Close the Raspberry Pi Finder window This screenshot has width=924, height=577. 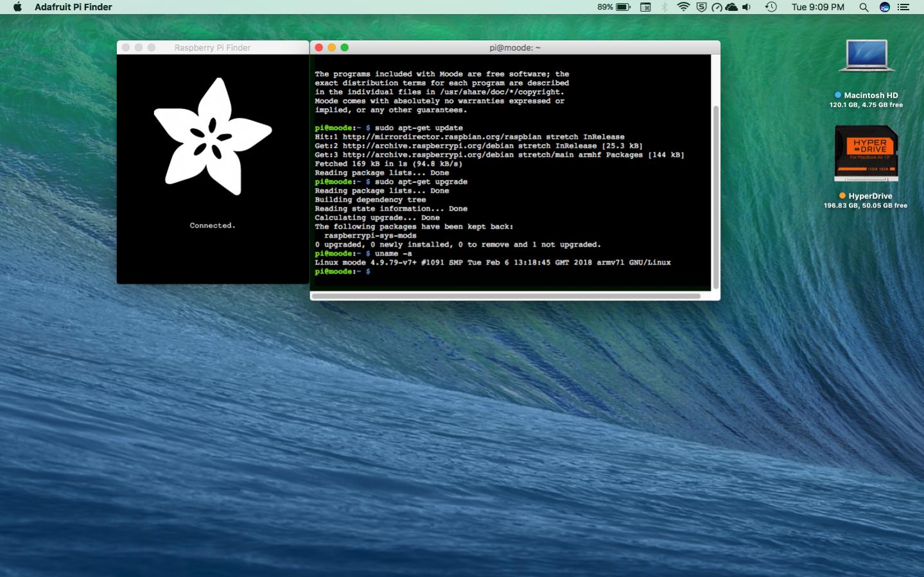126,47
